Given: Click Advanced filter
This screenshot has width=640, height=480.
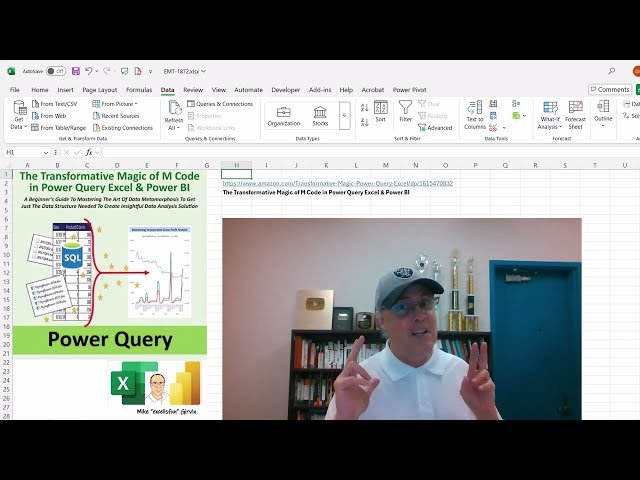Looking at the screenshot, I should (435, 128).
